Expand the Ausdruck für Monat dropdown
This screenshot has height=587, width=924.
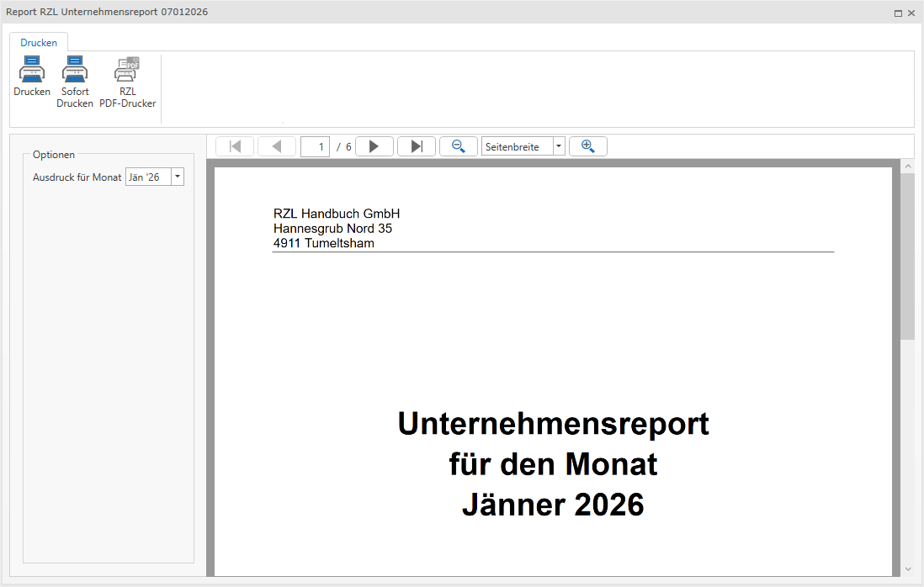point(178,177)
